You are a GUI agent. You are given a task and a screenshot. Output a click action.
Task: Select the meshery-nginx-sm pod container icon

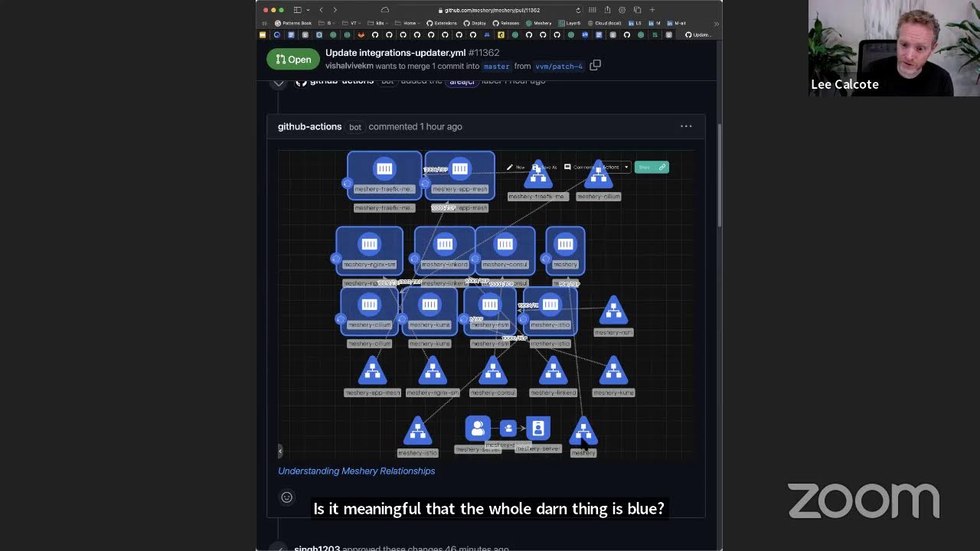pos(369,244)
